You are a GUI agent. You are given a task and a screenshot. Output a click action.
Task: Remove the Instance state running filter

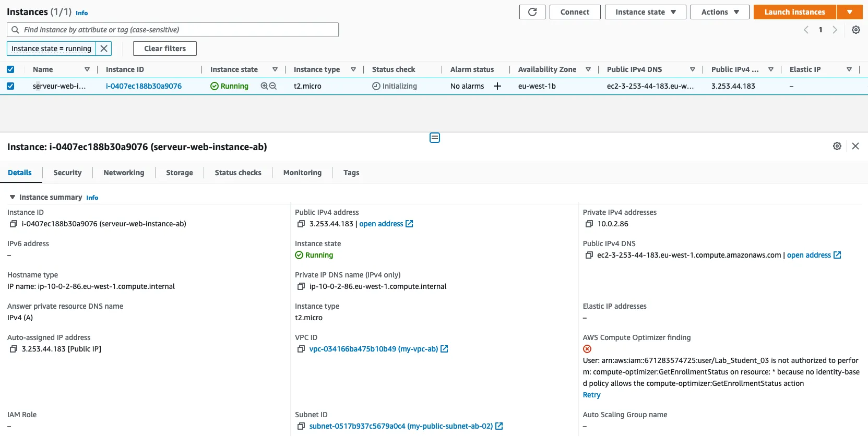[x=104, y=48]
